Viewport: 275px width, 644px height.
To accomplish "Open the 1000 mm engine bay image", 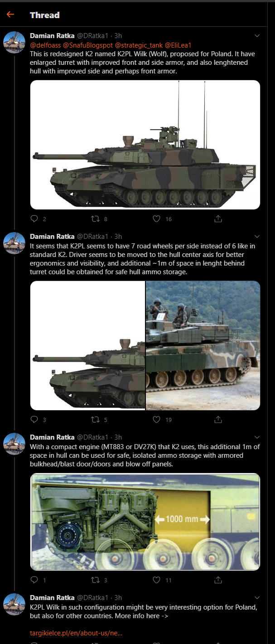I will pos(145,522).
